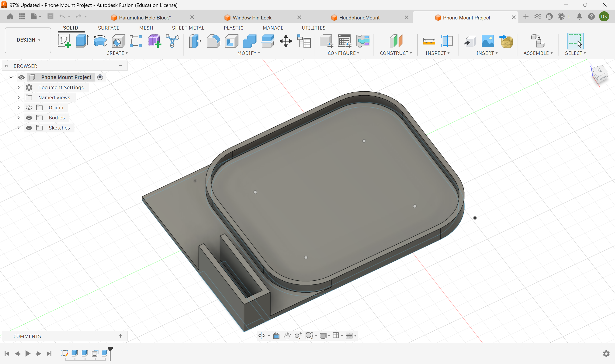Switch to the PLASTIC tab
615x364 pixels.
click(234, 28)
